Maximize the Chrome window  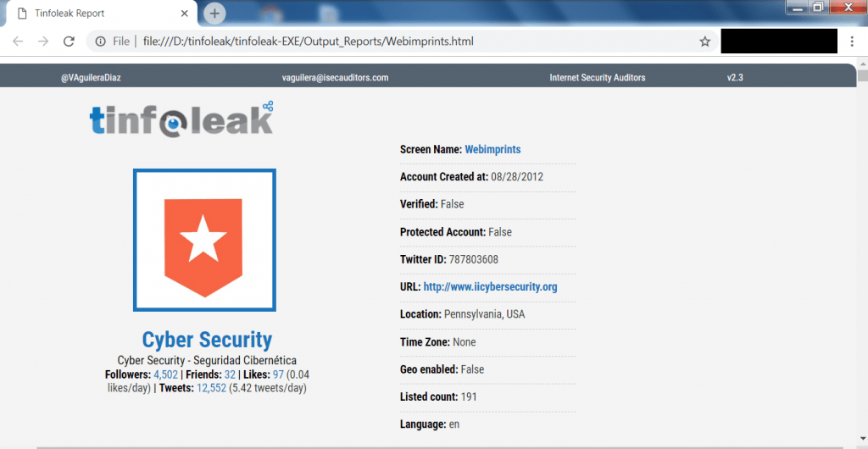pyautogui.click(x=819, y=7)
